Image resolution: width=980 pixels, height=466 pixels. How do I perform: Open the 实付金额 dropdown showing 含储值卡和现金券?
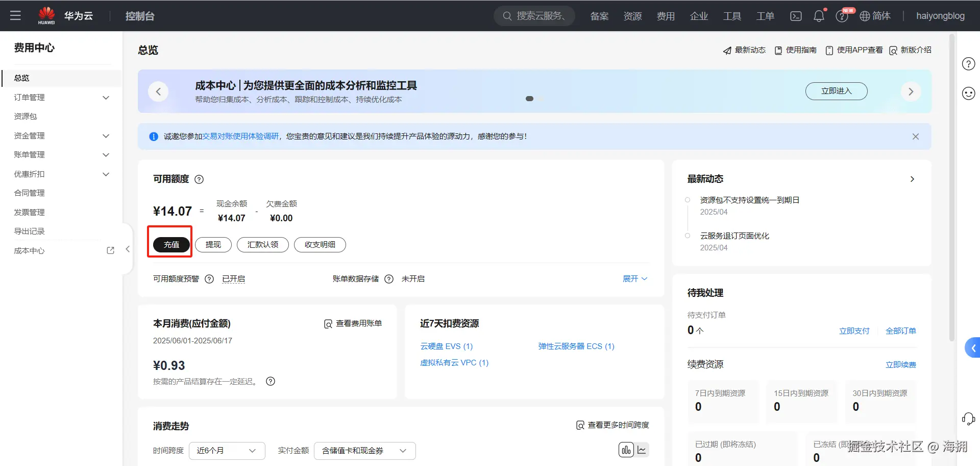tap(364, 450)
